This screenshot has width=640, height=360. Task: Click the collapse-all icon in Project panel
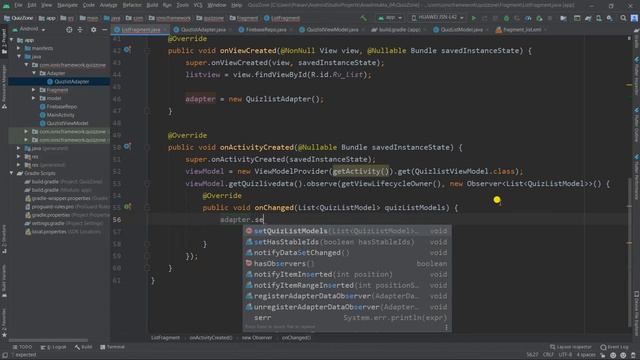coord(80,30)
